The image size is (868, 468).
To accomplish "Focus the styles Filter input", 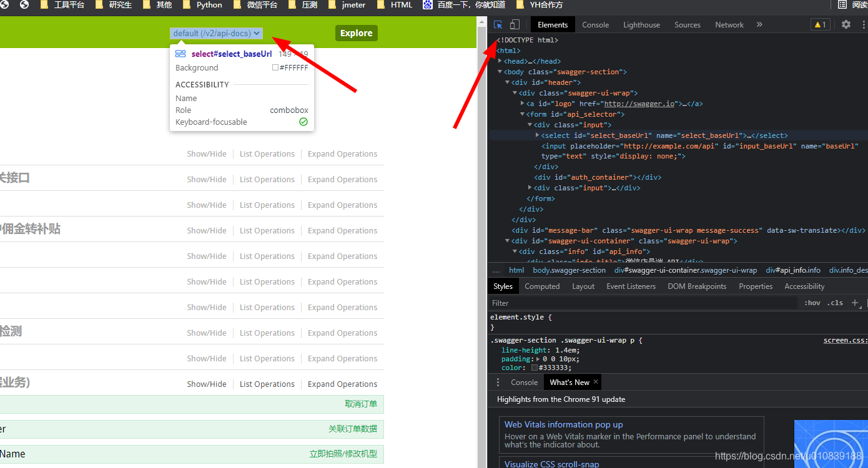I will click(643, 303).
